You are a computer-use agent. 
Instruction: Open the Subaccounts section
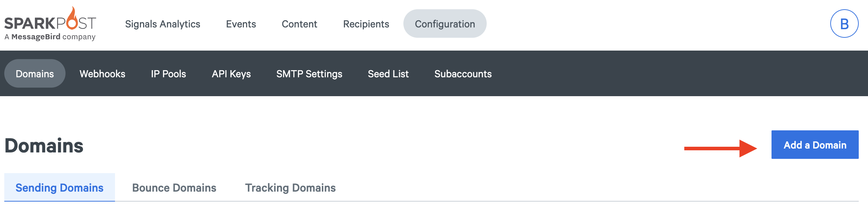(x=463, y=74)
